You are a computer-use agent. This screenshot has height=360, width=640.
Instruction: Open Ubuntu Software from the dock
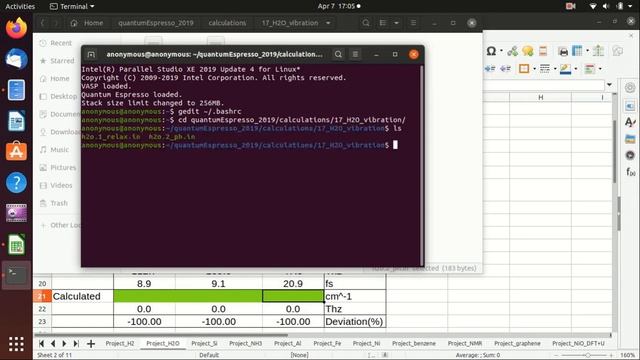(x=16, y=151)
